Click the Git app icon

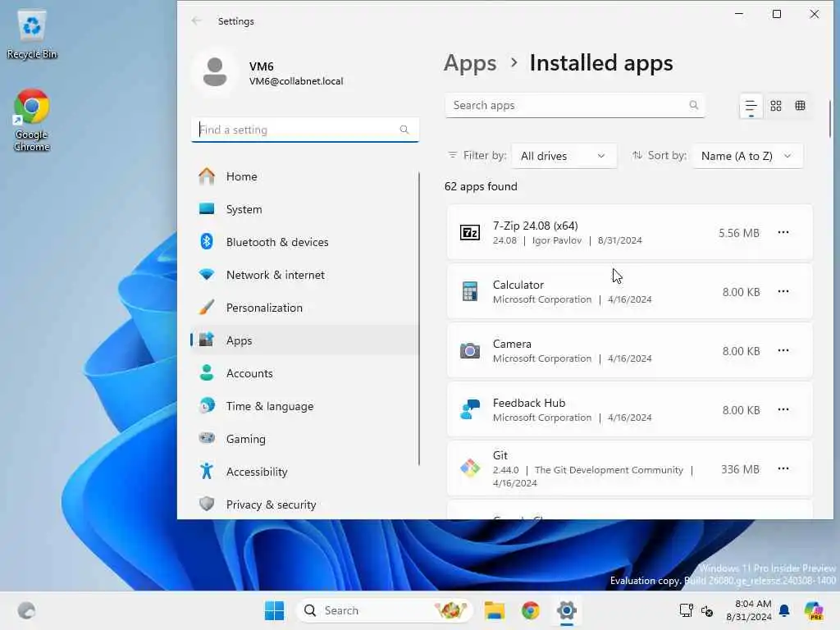[x=470, y=468]
